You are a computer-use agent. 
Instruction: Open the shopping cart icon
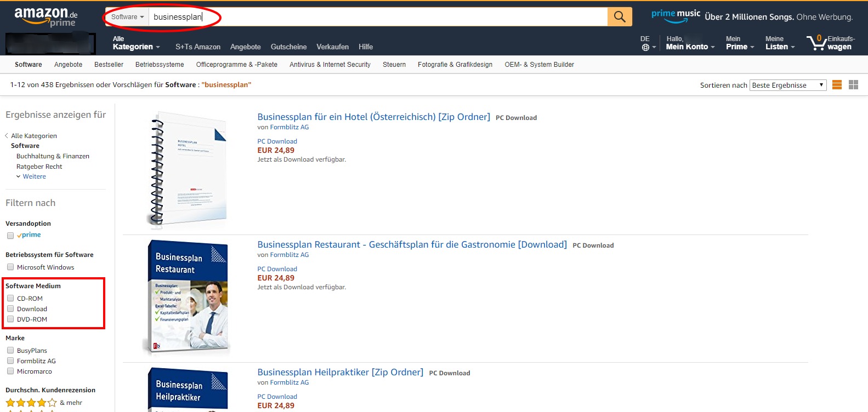(816, 43)
